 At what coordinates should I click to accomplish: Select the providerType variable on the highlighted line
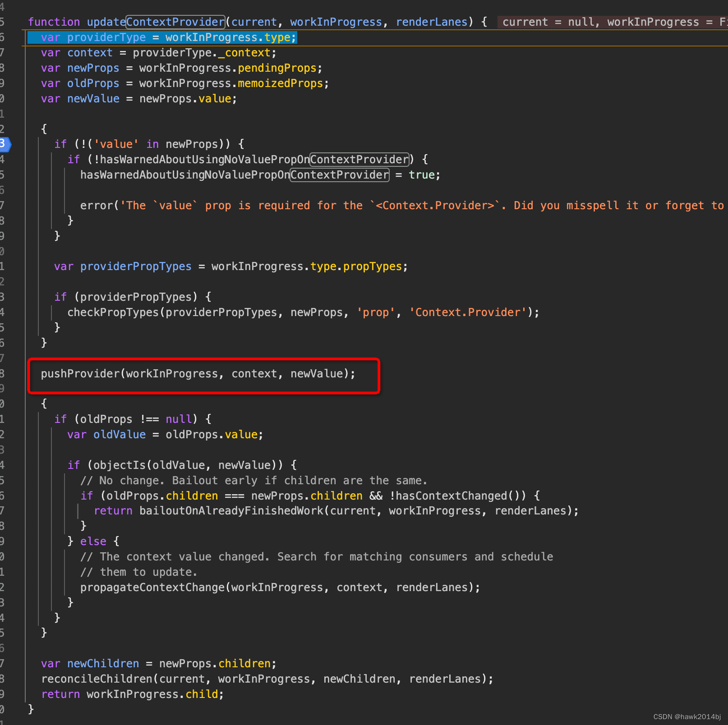(106, 37)
